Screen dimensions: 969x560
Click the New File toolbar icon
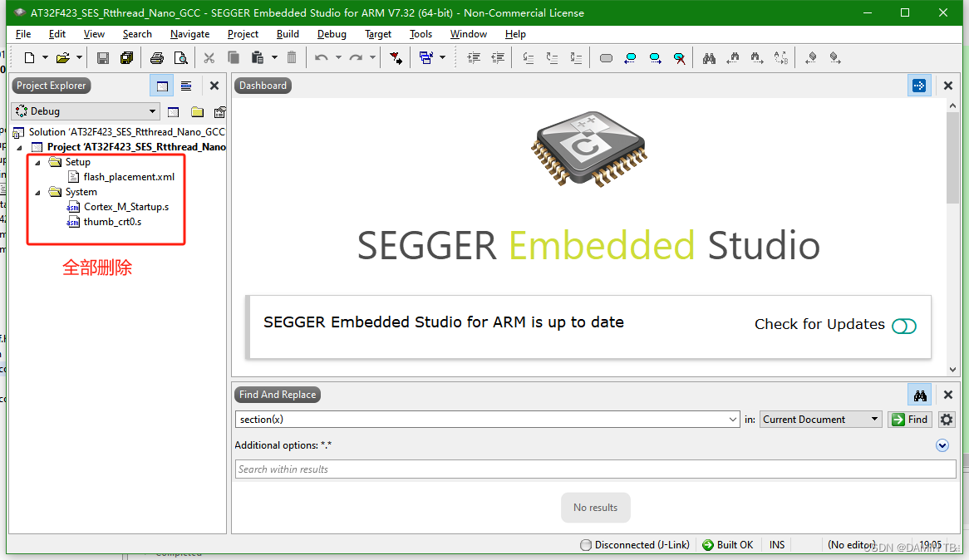click(x=29, y=58)
